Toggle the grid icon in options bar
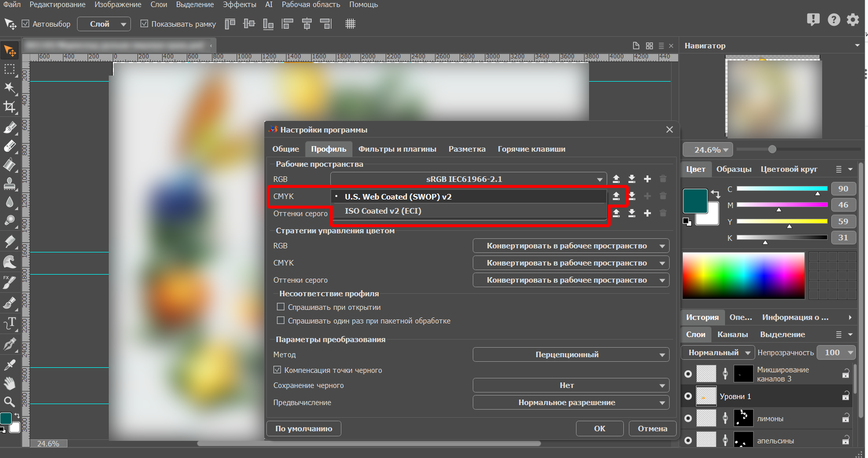This screenshot has height=458, width=868. click(350, 24)
